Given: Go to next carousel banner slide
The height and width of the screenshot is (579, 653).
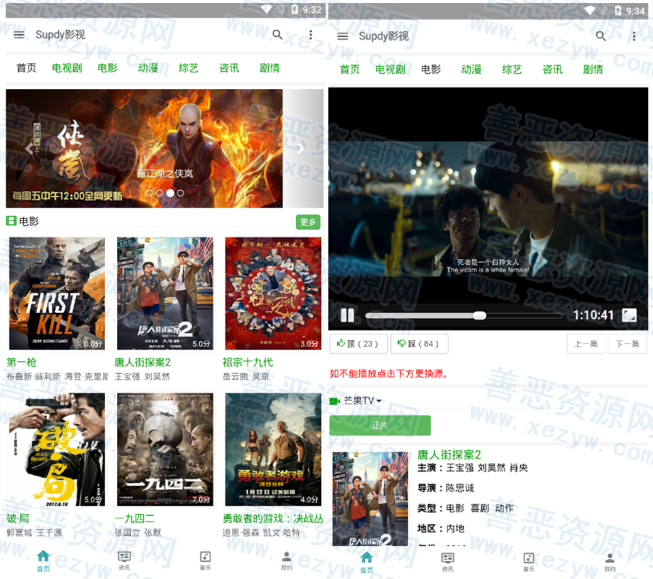Looking at the screenshot, I should point(301,148).
